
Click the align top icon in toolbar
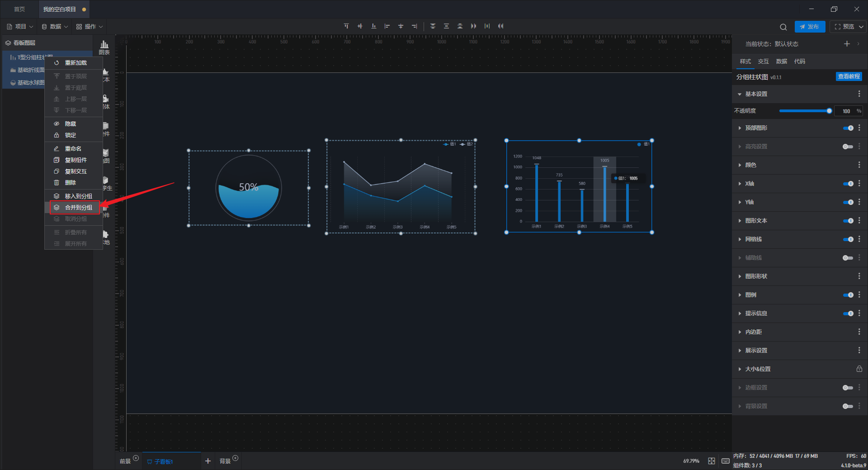(x=346, y=26)
